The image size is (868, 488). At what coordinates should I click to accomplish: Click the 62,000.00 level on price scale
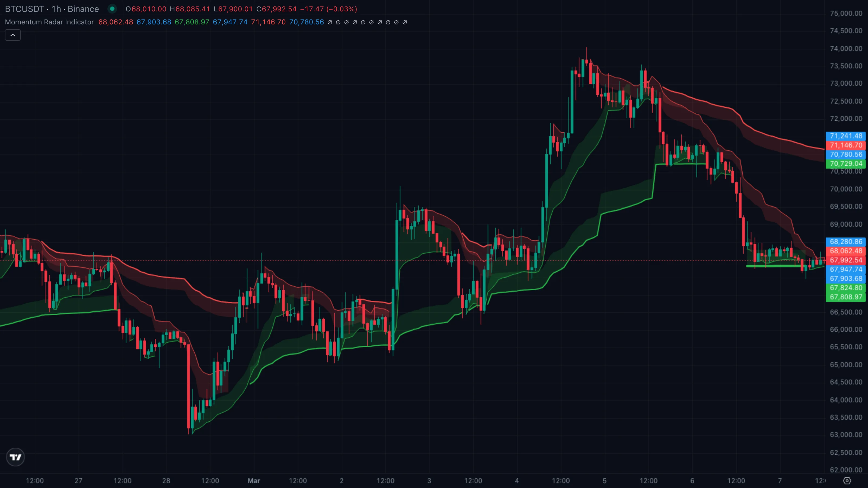pyautogui.click(x=846, y=470)
